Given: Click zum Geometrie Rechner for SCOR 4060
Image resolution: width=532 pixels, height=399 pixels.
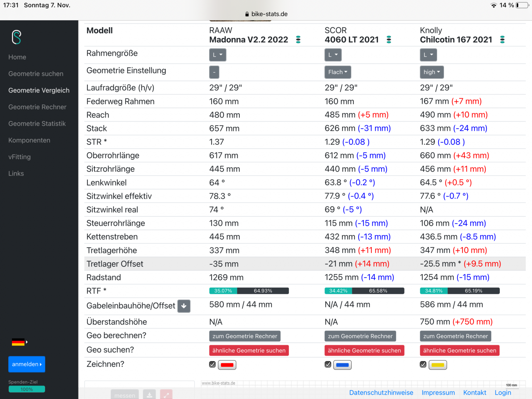Looking at the screenshot, I should tap(360, 336).
